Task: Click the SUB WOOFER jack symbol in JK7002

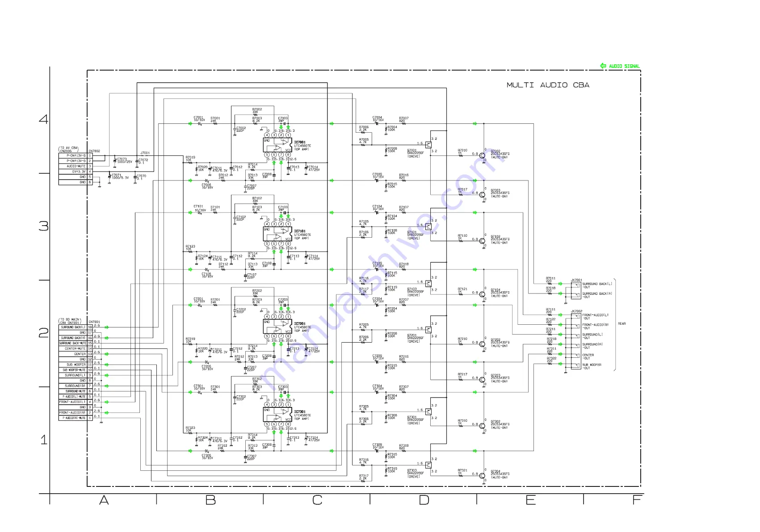Action: [577, 366]
